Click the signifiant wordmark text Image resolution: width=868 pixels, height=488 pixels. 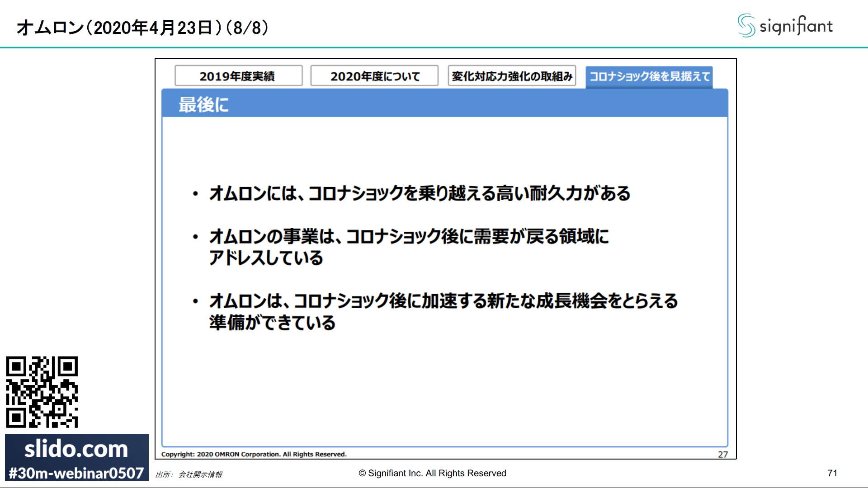(x=796, y=26)
